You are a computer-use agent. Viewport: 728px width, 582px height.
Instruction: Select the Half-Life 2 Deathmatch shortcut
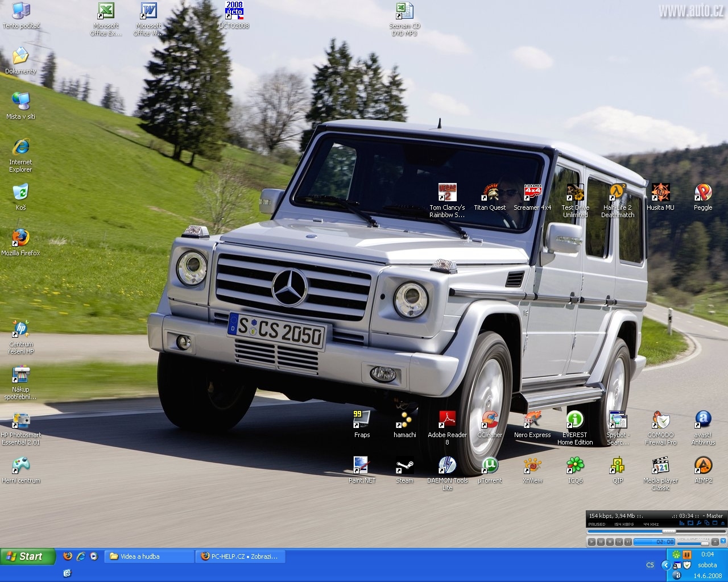coord(618,201)
